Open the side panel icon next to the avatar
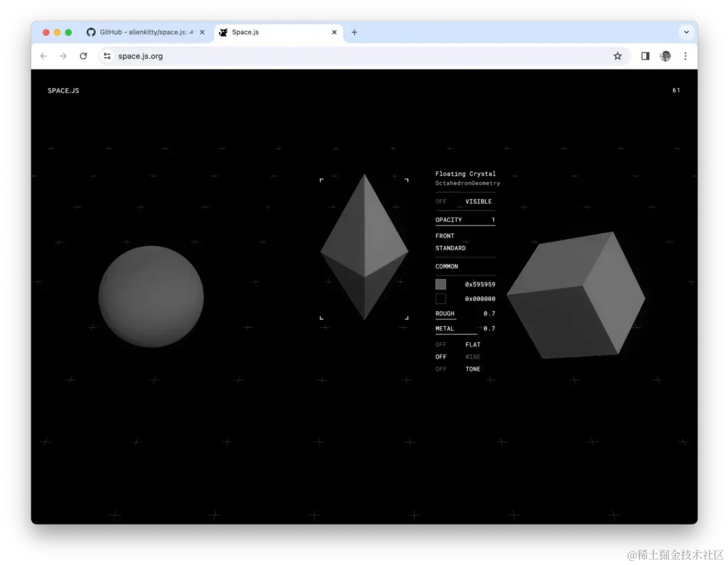The height and width of the screenshot is (565, 728). (x=645, y=56)
